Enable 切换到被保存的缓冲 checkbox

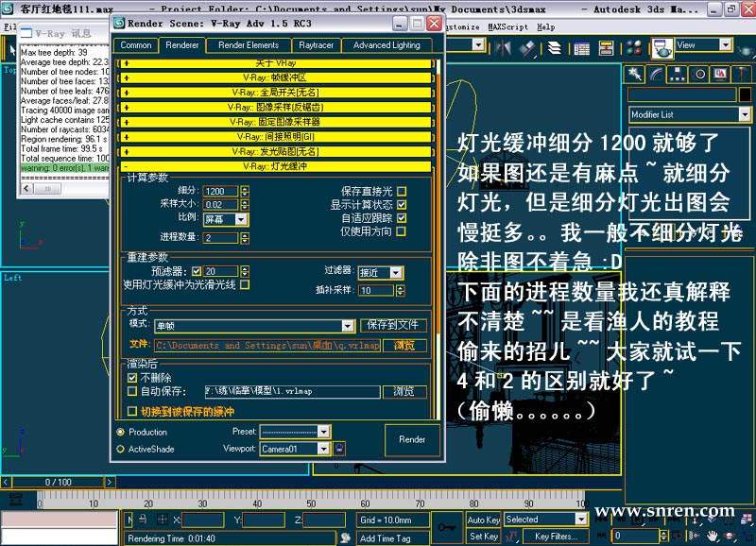(x=132, y=411)
